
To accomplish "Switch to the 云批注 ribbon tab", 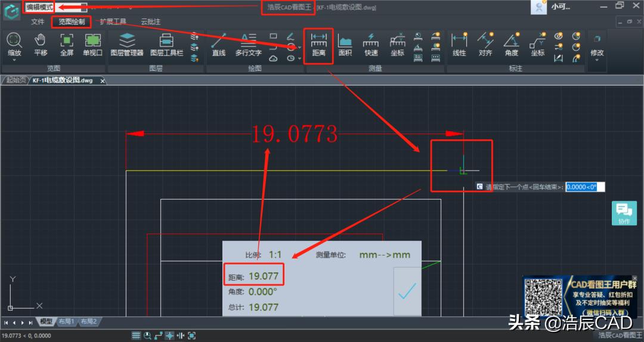I will (151, 21).
